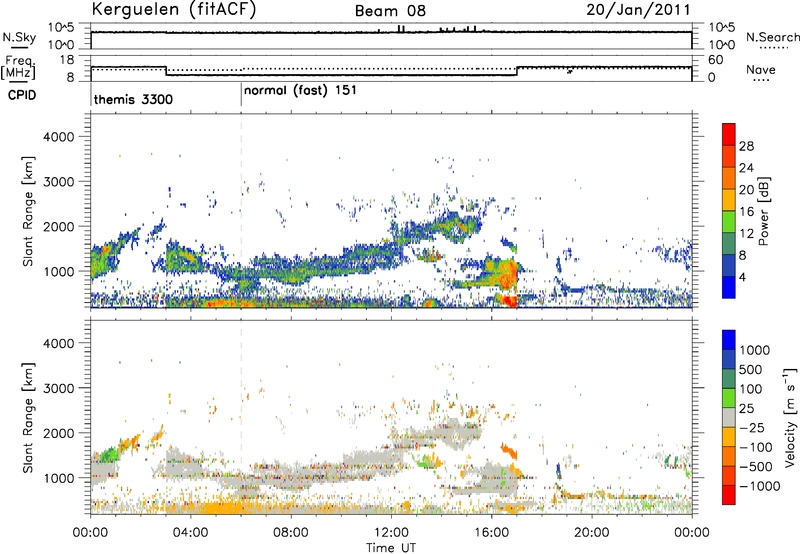Click the 'Freq. [MHz]' axis label
Image resolution: width=800 pixels, height=554 pixels.
pyautogui.click(x=18, y=68)
